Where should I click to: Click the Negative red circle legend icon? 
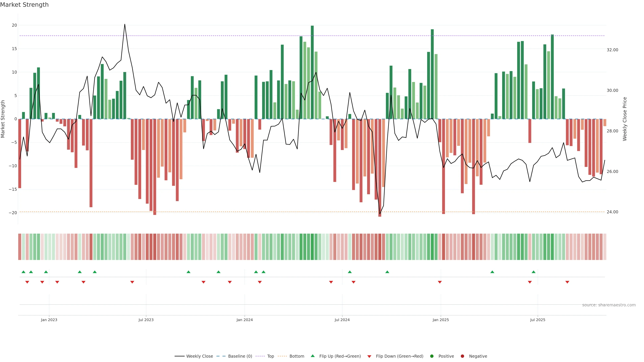(x=462, y=356)
